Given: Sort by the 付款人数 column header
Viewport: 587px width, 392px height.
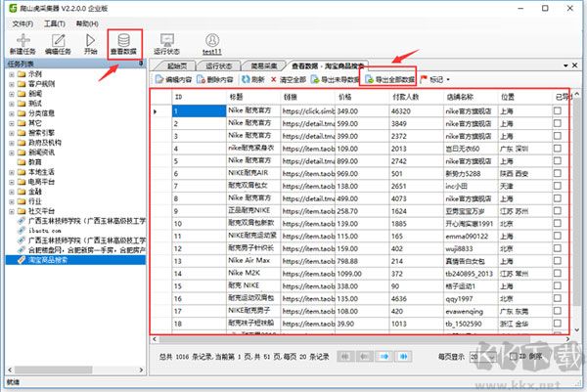Looking at the screenshot, I should coord(417,97).
